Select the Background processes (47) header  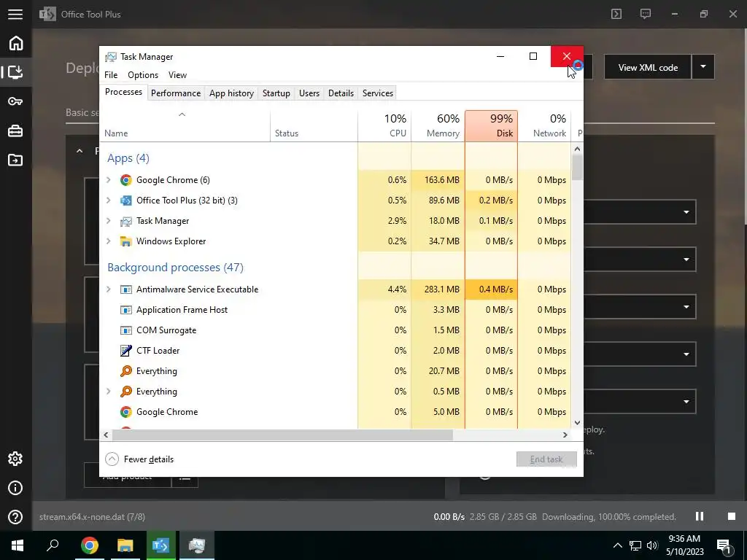(x=175, y=267)
